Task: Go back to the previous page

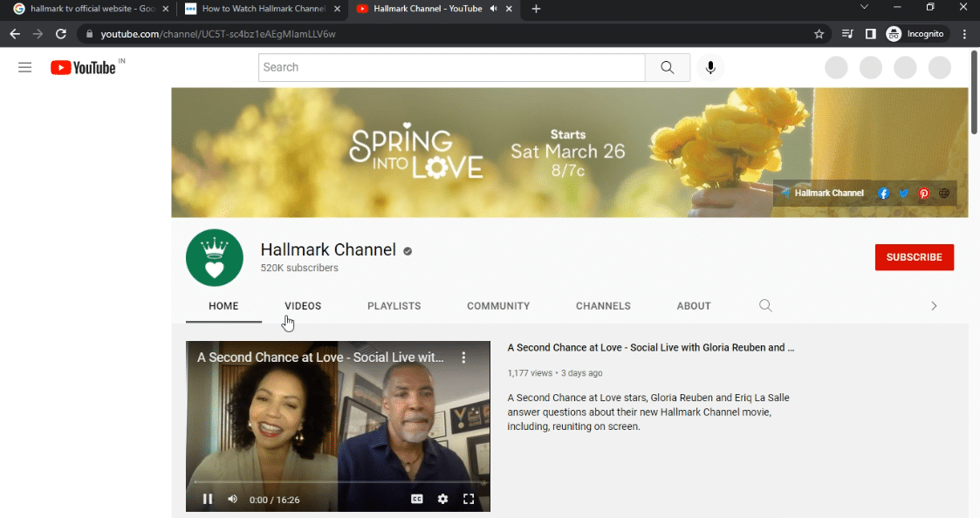Action: pos(15,34)
